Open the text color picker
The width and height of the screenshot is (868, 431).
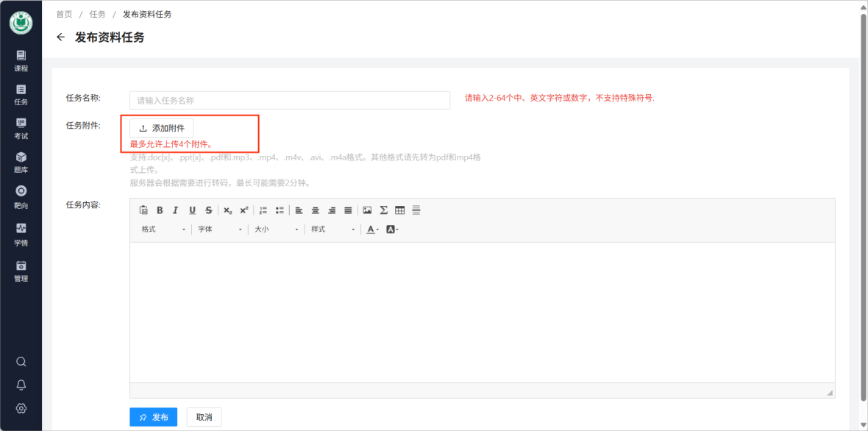click(373, 229)
